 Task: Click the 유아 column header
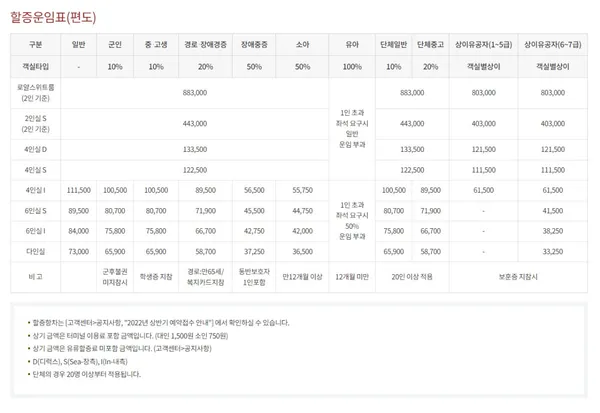[x=352, y=44]
